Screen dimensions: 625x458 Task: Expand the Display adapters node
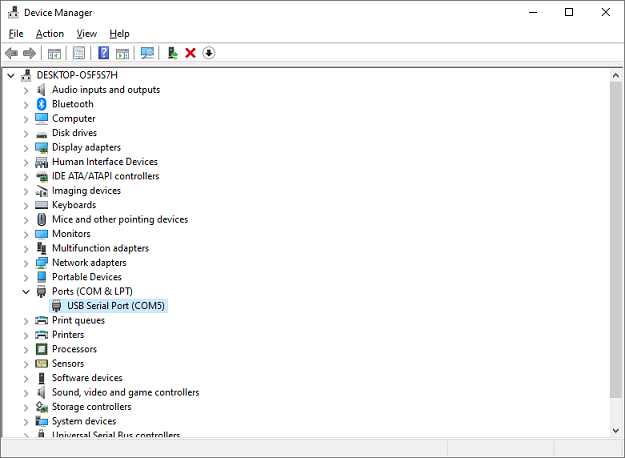click(x=26, y=147)
